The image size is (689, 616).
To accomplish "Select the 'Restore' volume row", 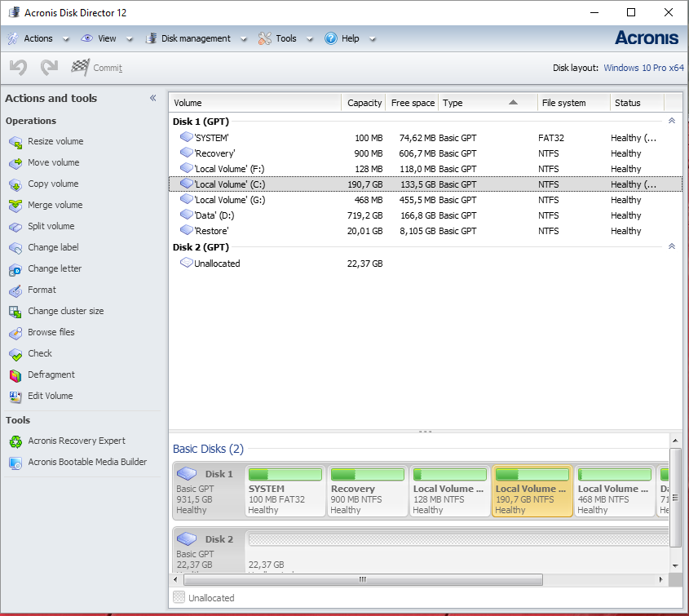I will 426,231.
